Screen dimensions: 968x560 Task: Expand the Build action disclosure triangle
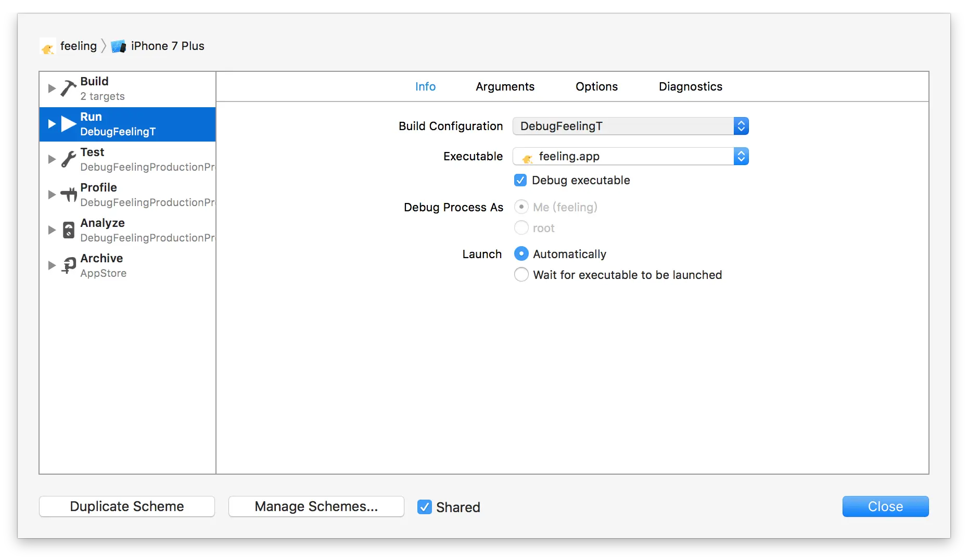point(52,88)
